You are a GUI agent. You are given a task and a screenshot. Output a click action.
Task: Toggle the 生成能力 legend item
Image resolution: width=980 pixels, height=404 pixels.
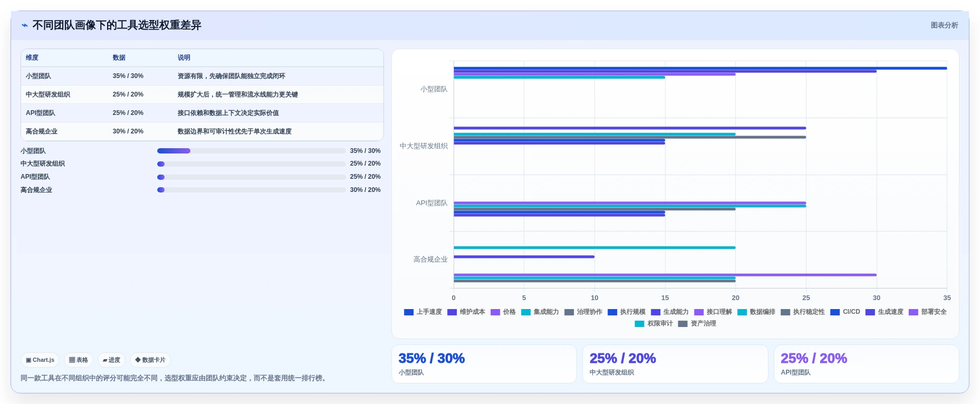pos(670,312)
